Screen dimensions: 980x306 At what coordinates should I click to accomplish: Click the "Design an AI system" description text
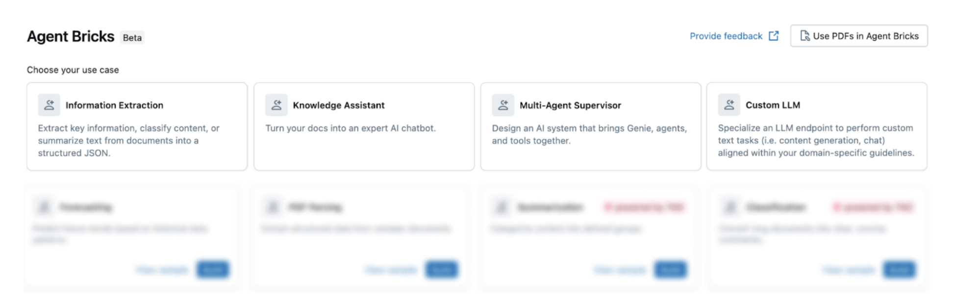point(589,134)
